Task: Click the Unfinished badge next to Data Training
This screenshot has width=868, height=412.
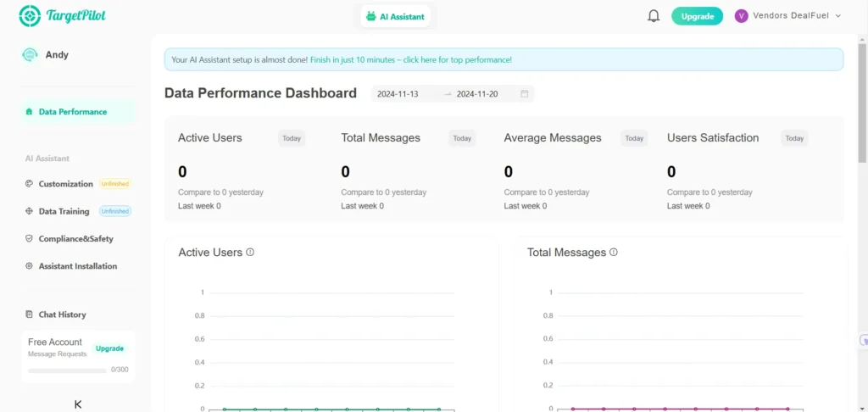Action: click(x=115, y=212)
